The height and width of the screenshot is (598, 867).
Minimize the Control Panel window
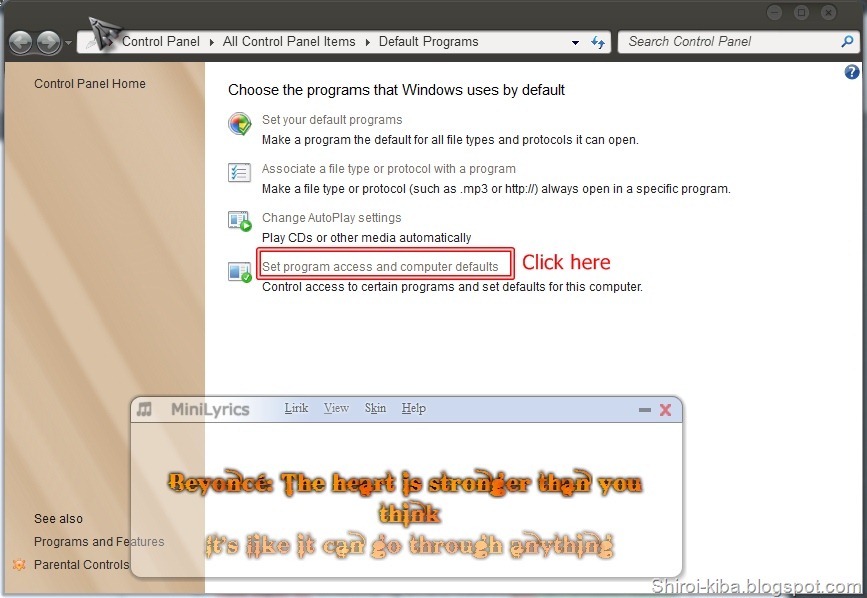[x=774, y=12]
